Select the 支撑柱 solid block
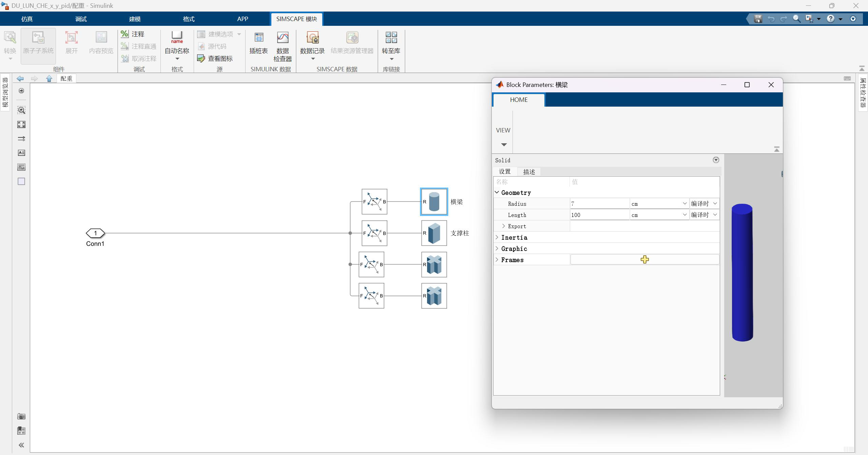Image resolution: width=868 pixels, height=455 pixels. click(434, 233)
